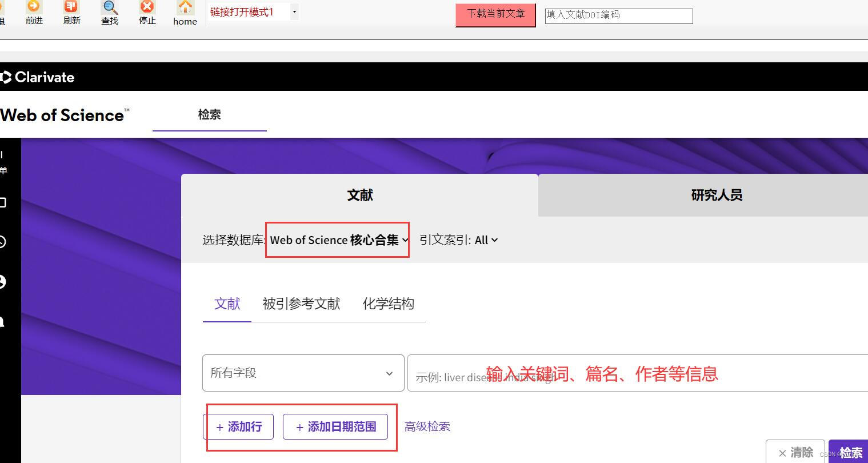The height and width of the screenshot is (463, 868).
Task: Click the 清除 clear button
Action: click(x=795, y=452)
